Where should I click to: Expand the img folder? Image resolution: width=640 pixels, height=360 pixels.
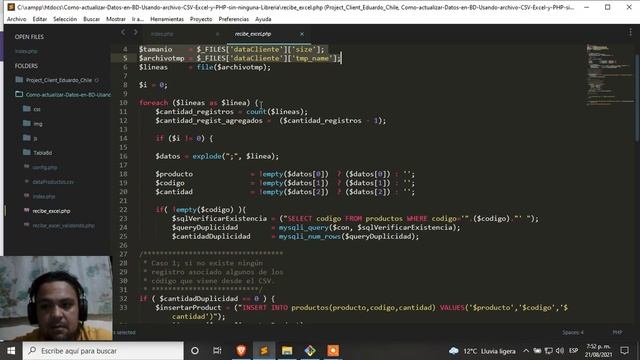coord(38,124)
